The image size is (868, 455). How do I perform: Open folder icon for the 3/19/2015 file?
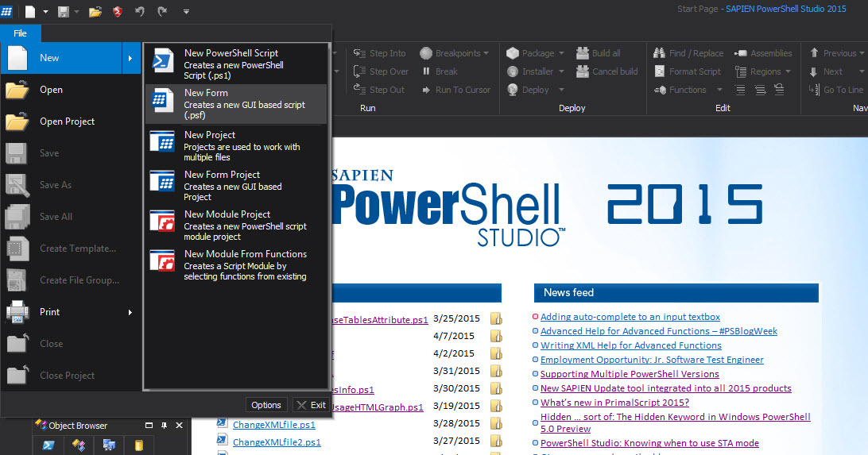496,406
